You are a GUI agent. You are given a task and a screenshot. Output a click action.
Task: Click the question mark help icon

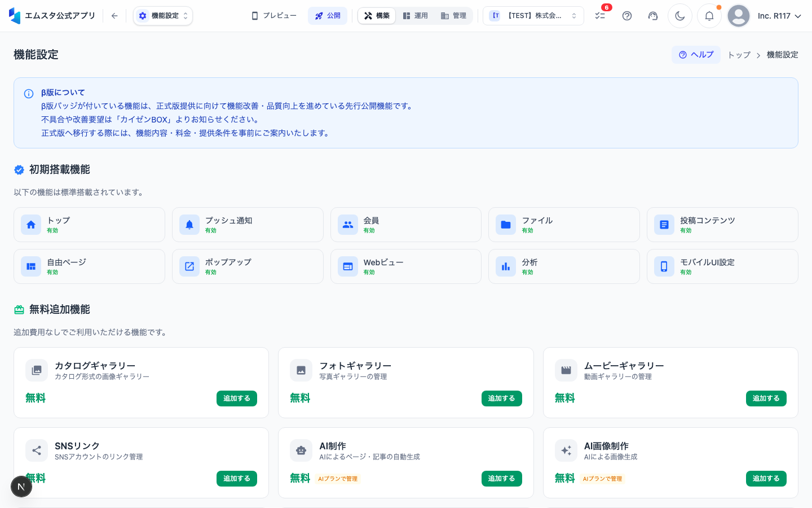coord(627,16)
